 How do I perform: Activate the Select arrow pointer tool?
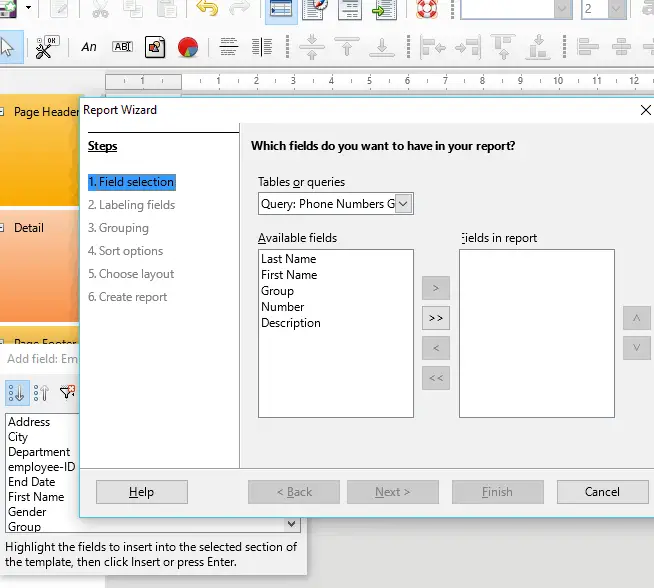click(8, 47)
